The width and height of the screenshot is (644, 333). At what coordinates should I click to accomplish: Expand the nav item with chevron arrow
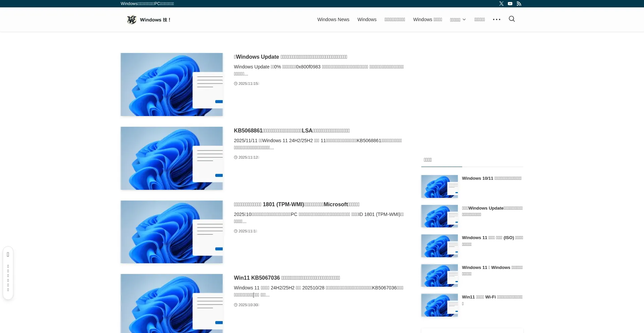coord(458,20)
